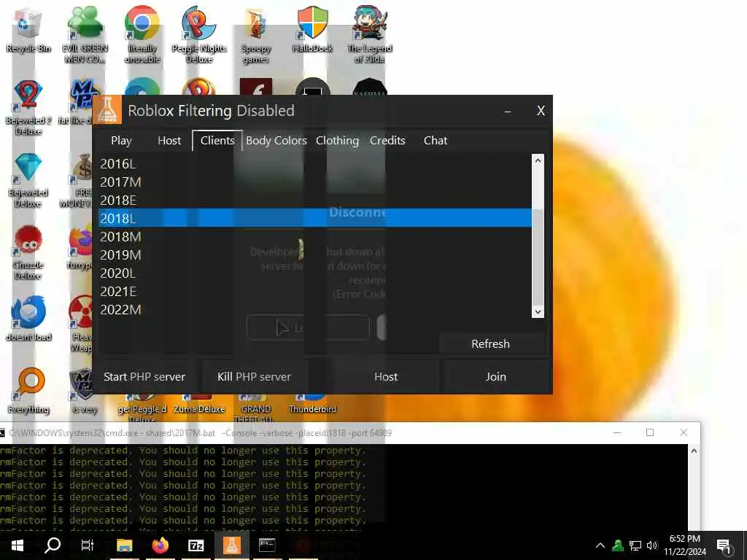Open the Thunderbird desktop shortcut
The height and width of the screenshot is (560, 747).
(312, 405)
